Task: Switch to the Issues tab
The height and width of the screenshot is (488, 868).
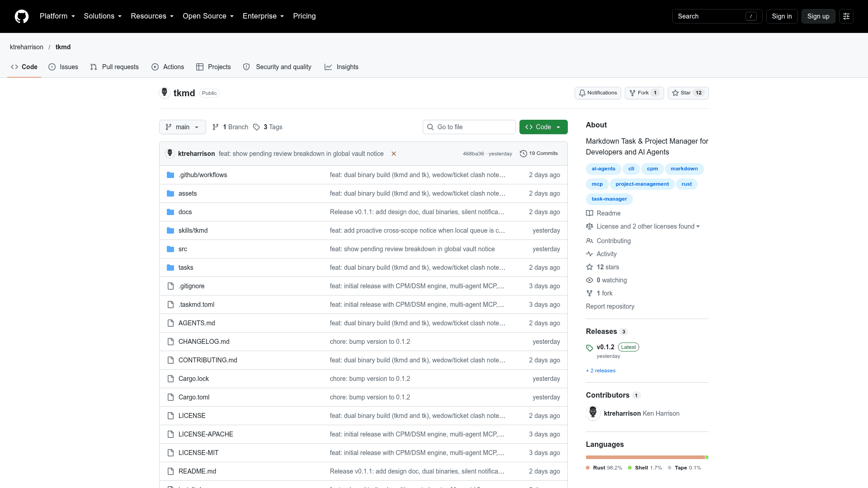Action: 63,67
